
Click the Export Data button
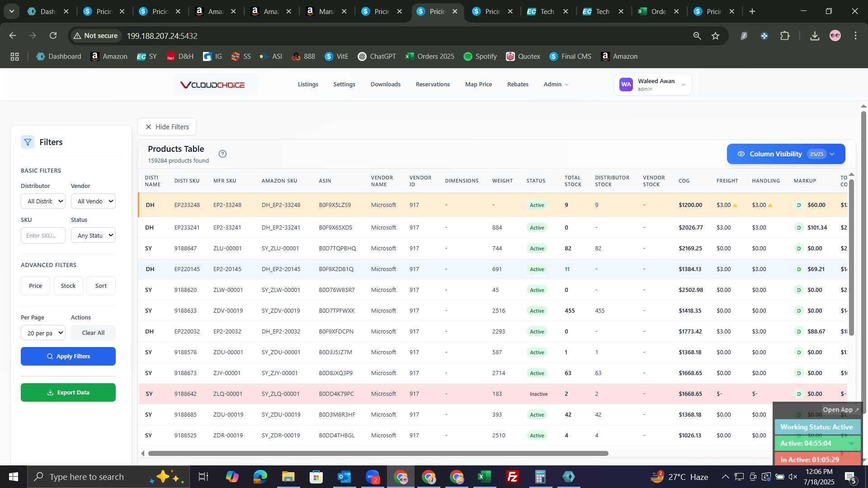click(x=68, y=393)
